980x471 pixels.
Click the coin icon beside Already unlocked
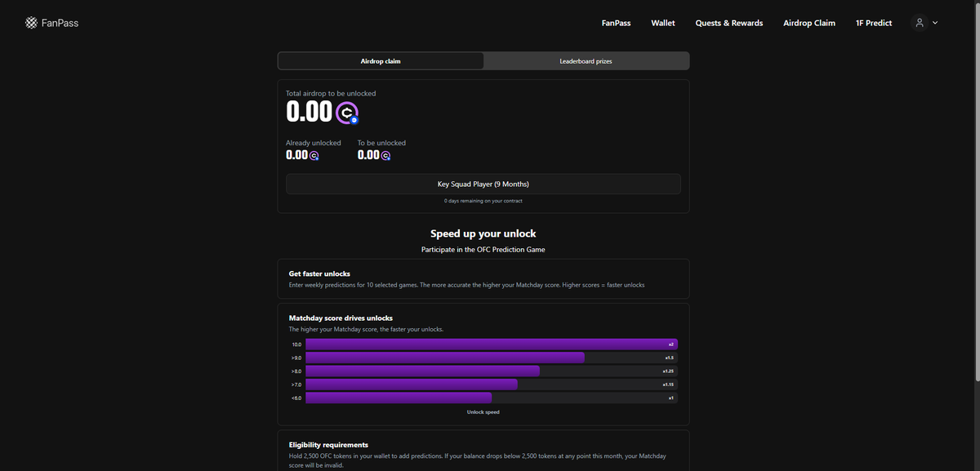tap(314, 155)
